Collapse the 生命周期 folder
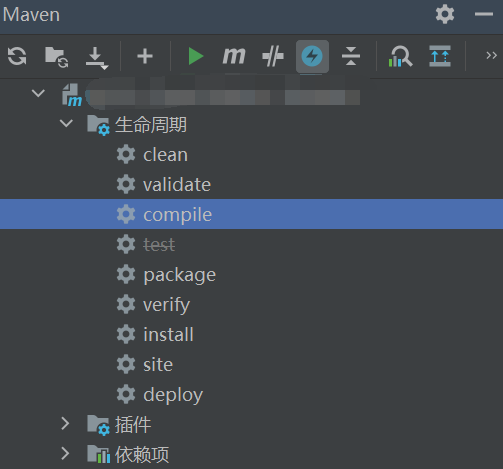 pos(66,124)
